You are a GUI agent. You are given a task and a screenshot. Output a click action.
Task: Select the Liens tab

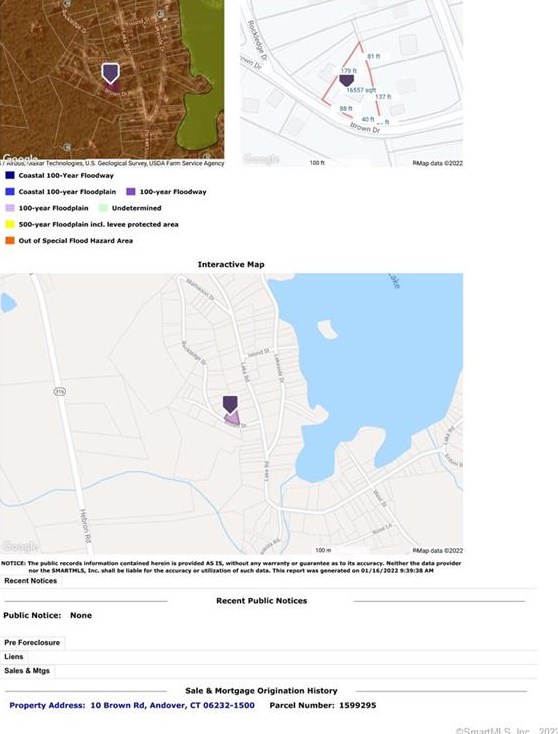pos(14,657)
